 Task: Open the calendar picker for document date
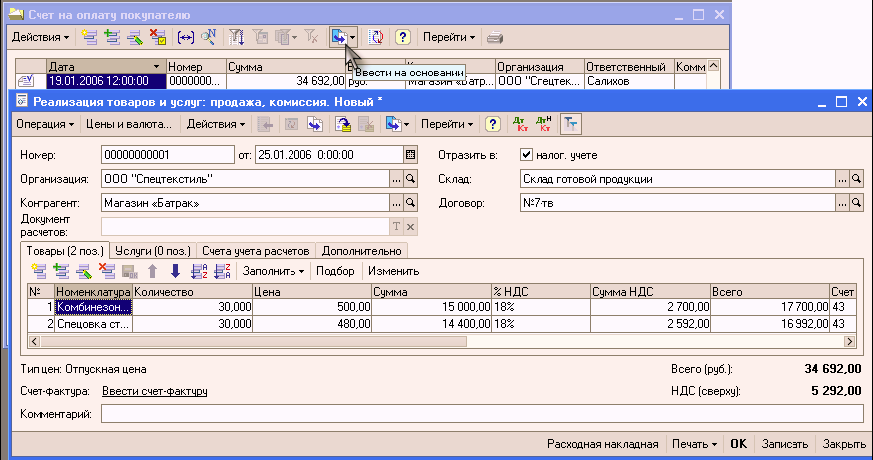pyautogui.click(x=410, y=155)
